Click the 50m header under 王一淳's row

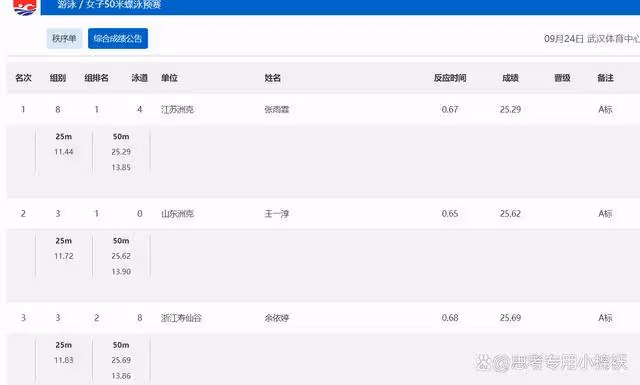point(121,240)
